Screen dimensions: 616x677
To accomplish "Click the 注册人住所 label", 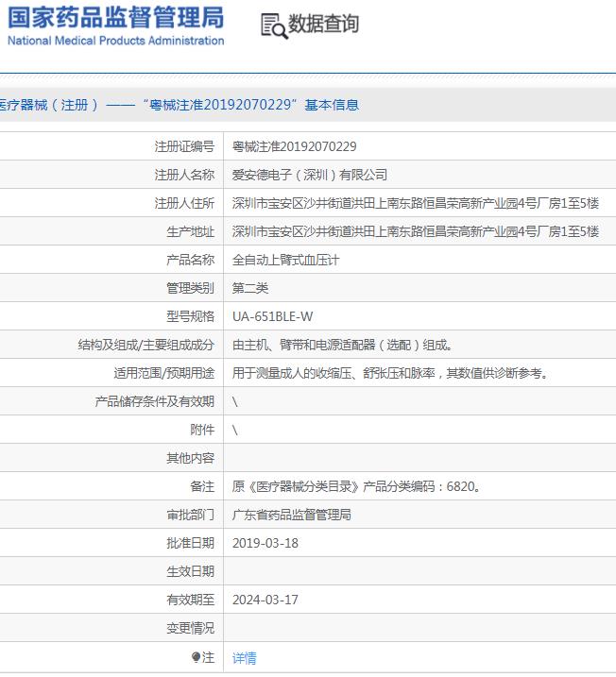I will pos(184,203).
